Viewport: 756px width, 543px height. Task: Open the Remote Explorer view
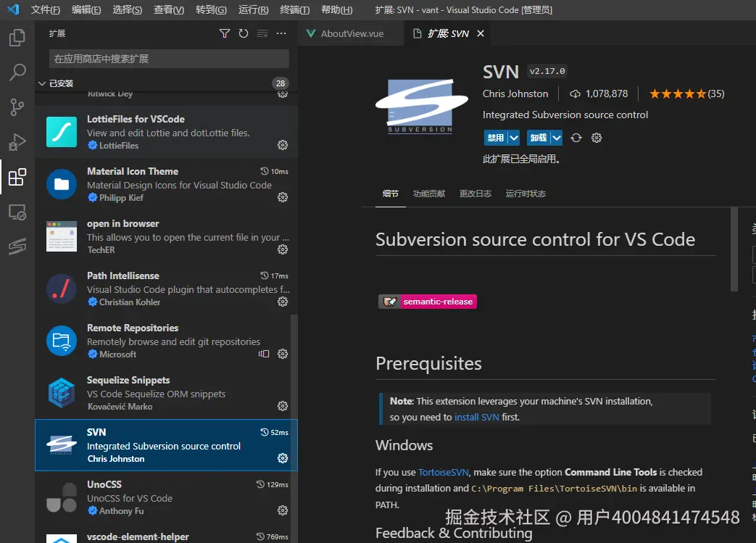(17, 212)
